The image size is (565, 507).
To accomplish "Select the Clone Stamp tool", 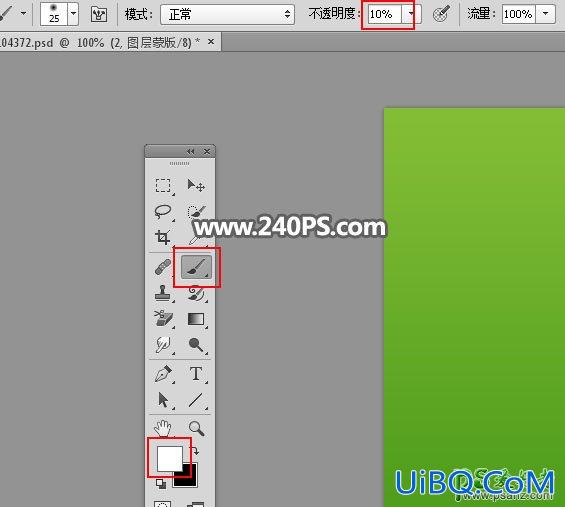I will (x=163, y=293).
